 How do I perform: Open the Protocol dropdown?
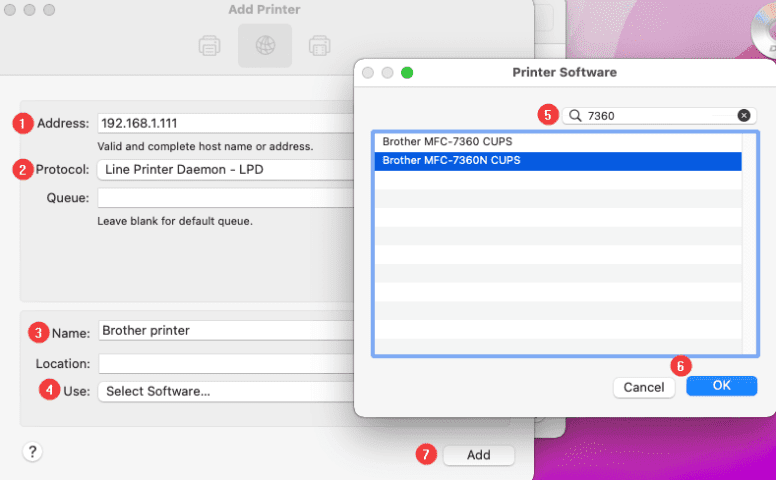225,169
